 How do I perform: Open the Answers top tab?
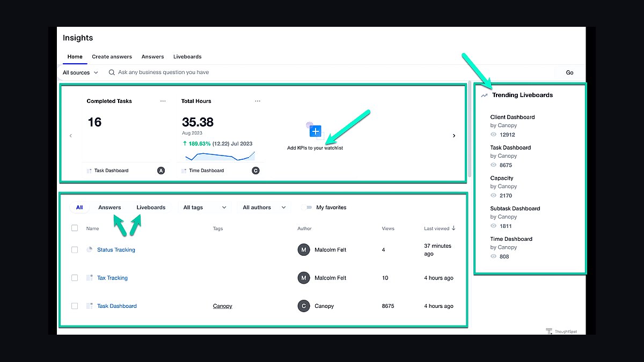click(x=153, y=57)
